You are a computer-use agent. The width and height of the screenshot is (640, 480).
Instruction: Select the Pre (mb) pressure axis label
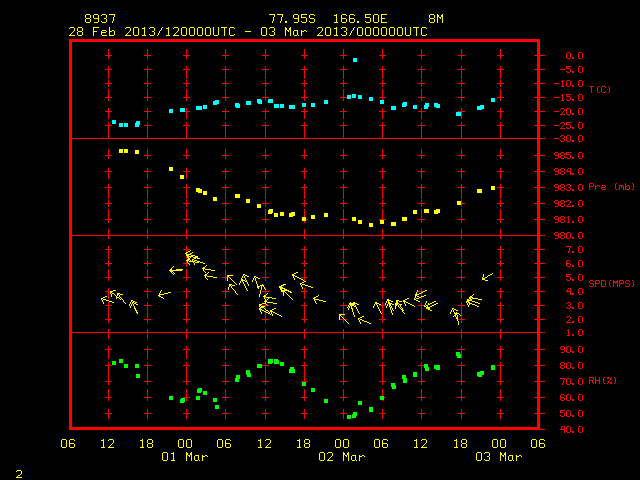point(611,187)
